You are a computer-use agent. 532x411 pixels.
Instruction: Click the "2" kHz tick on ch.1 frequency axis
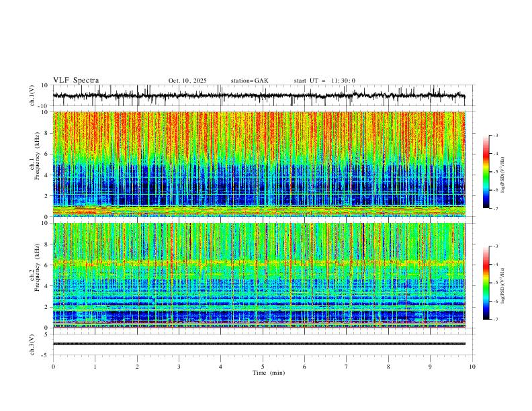(46, 195)
